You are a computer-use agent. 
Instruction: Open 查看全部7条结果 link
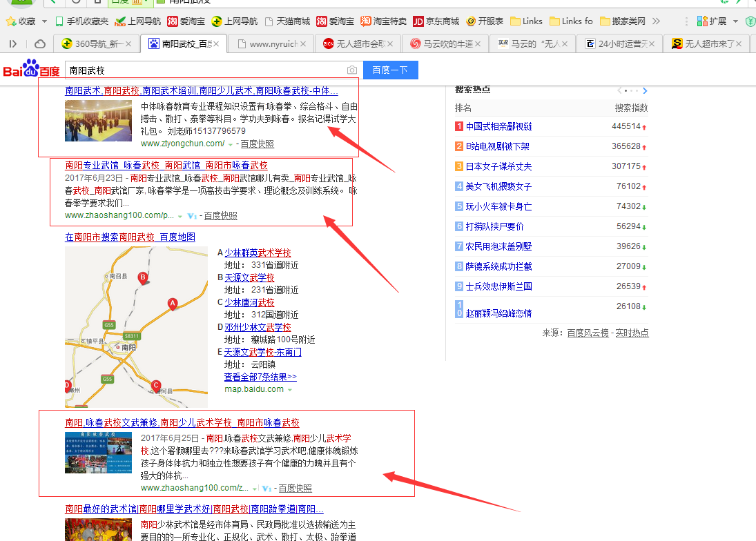(x=260, y=377)
